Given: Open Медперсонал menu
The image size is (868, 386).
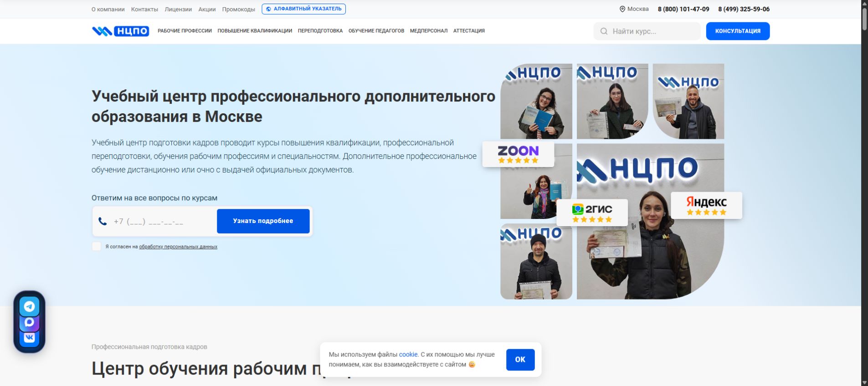Looking at the screenshot, I should pyautogui.click(x=429, y=31).
